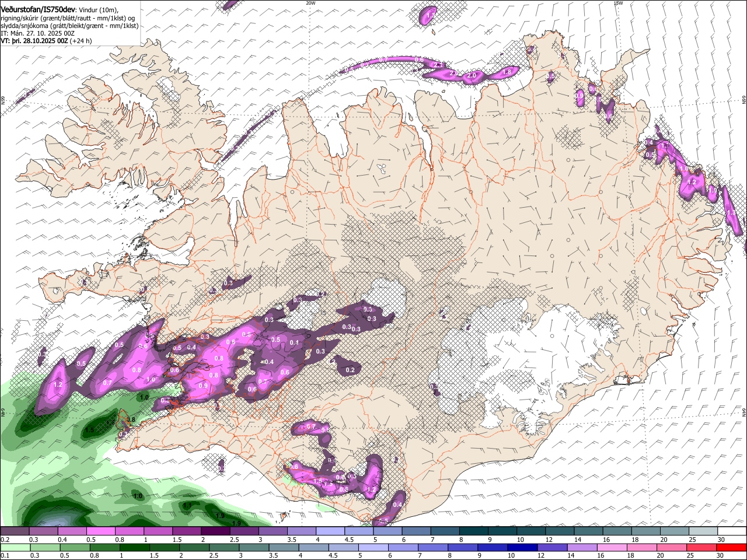Select upper legend swatch between 0.2 and 0.3

[15, 531]
